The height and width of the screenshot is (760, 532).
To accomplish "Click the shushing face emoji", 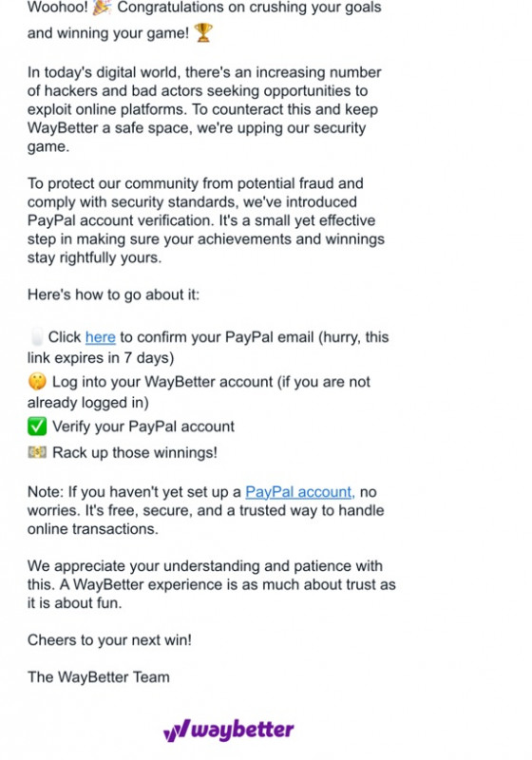I will pos(37,382).
